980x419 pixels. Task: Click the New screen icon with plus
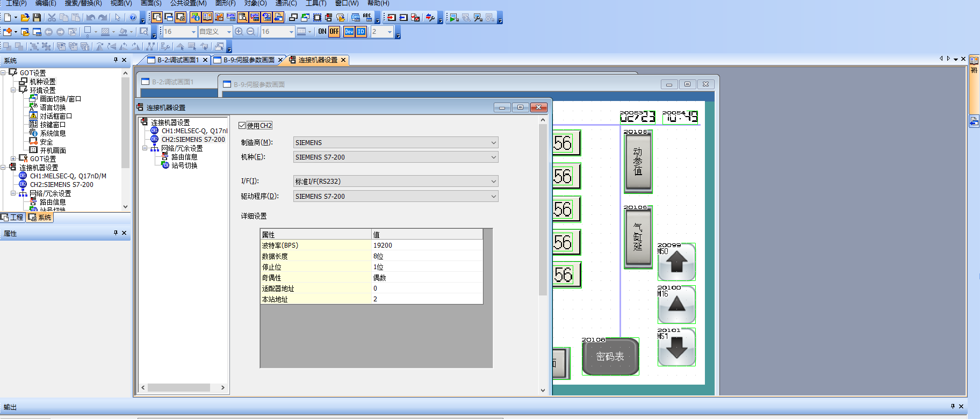pos(8,32)
